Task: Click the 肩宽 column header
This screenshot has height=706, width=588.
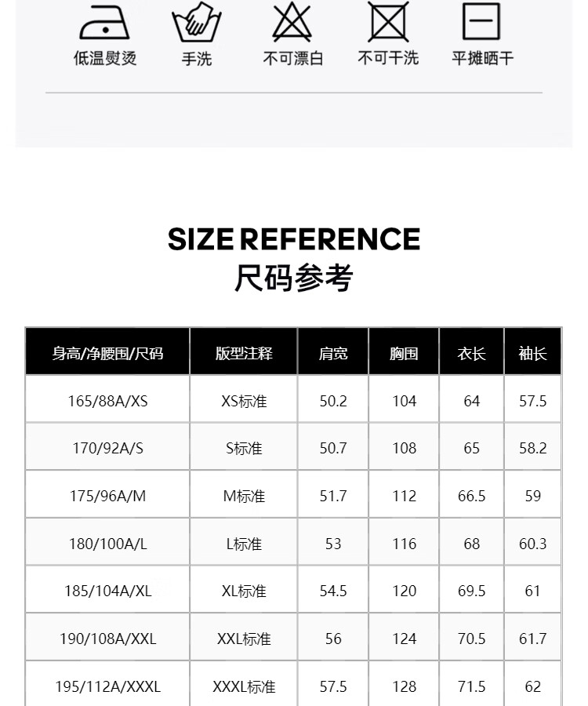Action: [x=333, y=354]
